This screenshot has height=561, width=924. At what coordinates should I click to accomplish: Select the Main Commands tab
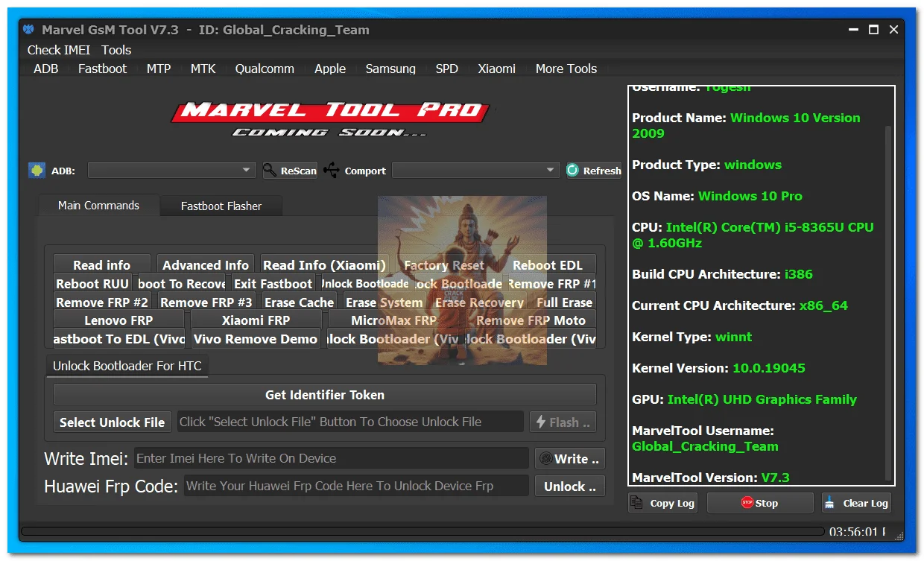98,206
